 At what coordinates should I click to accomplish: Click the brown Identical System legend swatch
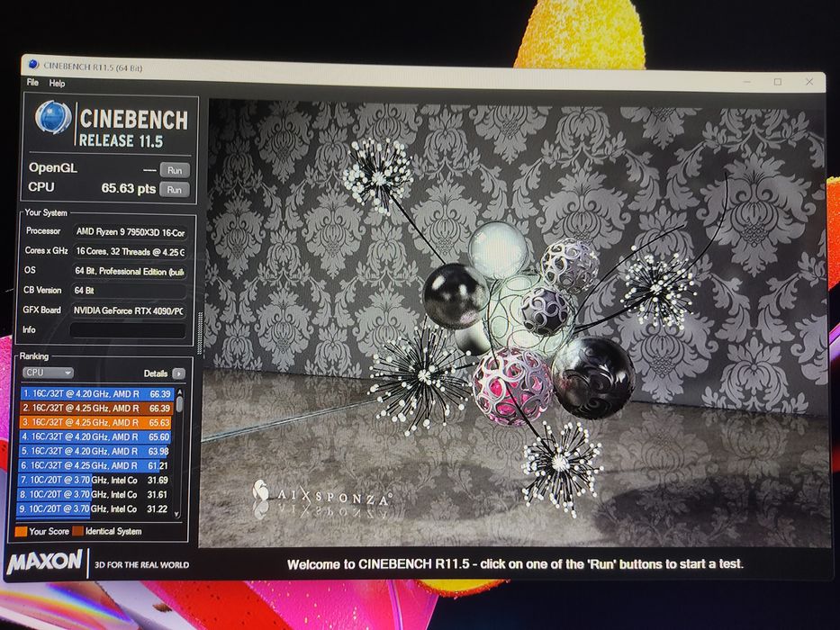[x=78, y=531]
